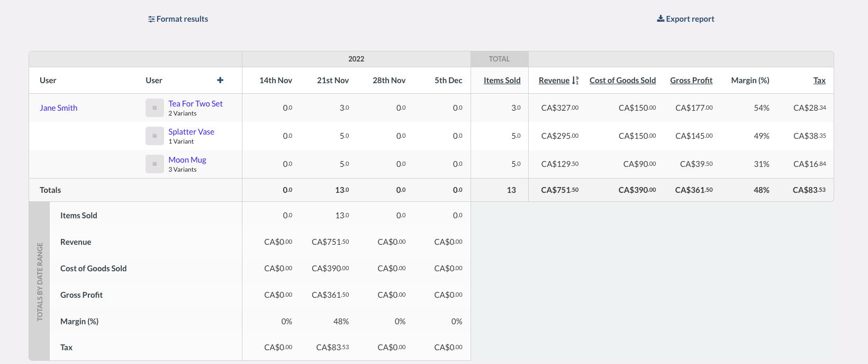Open the Jane Smith user link
This screenshot has width=868, height=364.
[58, 108]
